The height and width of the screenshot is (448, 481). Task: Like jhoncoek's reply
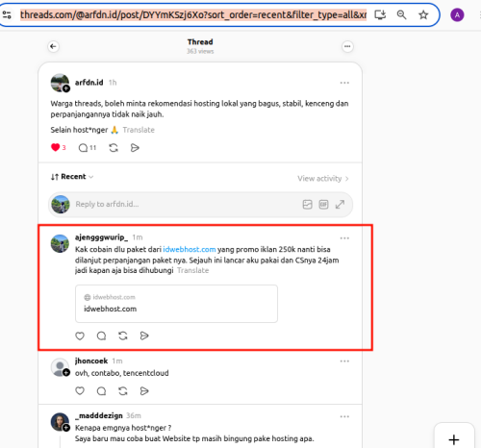80,391
